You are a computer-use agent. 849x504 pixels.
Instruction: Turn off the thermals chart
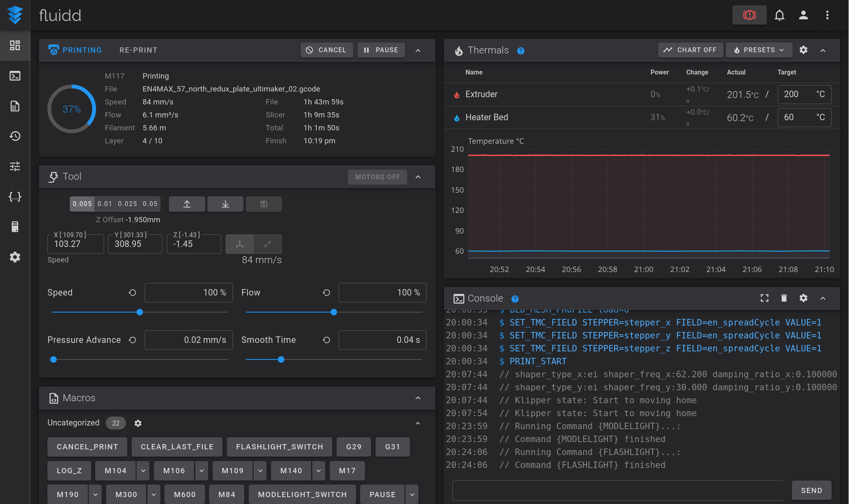tap(690, 50)
